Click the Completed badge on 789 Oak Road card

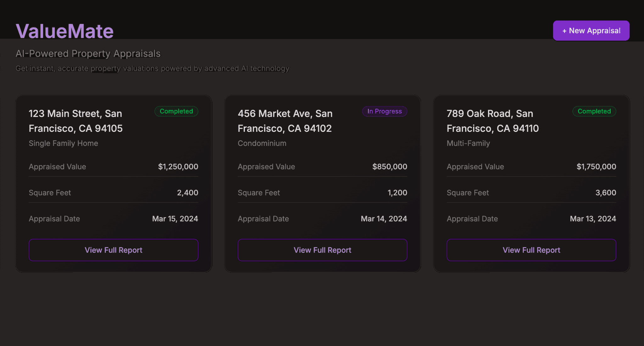pos(594,111)
